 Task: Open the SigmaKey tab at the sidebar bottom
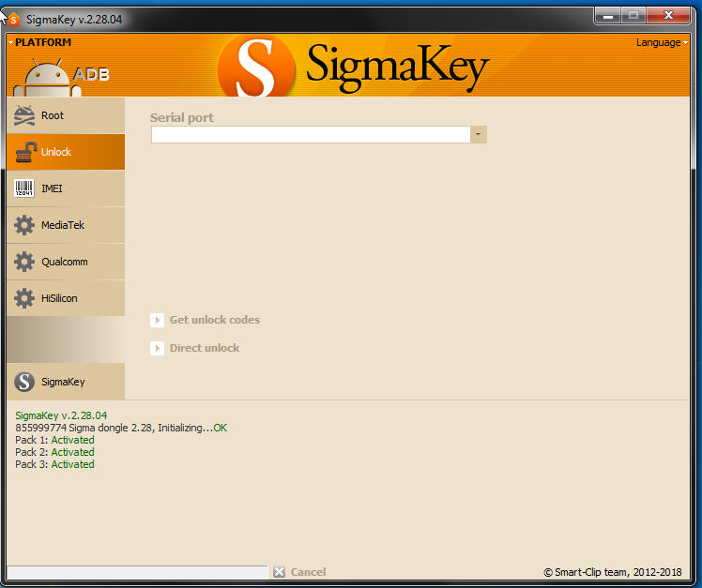tap(66, 382)
